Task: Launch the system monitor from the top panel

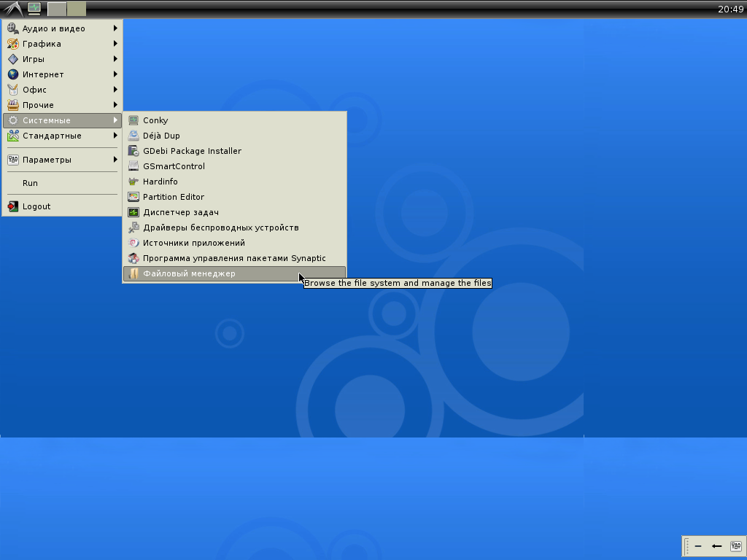Action: point(34,8)
